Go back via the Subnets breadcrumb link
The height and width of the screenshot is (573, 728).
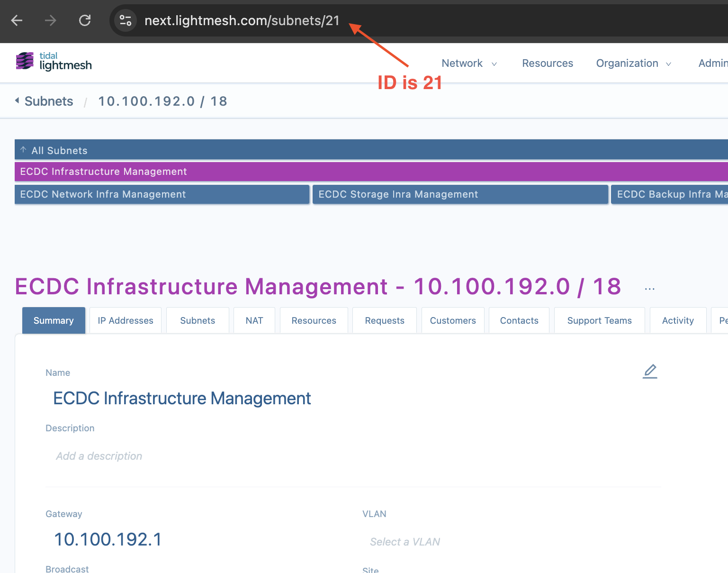(x=49, y=101)
